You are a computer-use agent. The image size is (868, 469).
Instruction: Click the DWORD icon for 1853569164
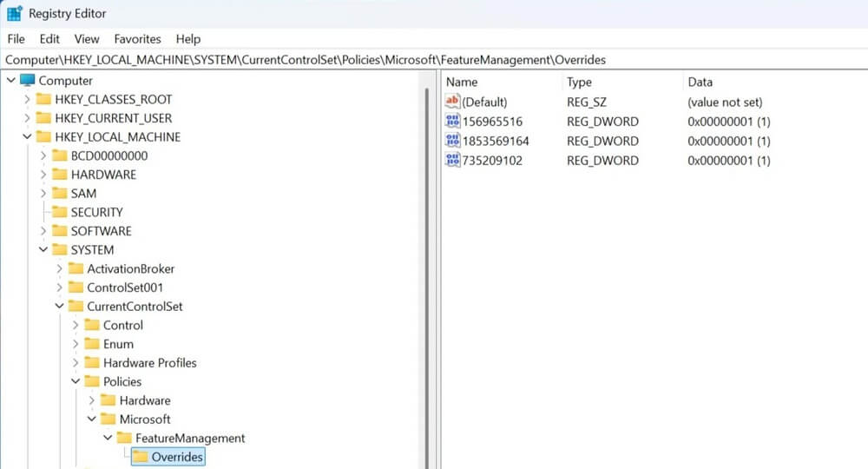(452, 141)
